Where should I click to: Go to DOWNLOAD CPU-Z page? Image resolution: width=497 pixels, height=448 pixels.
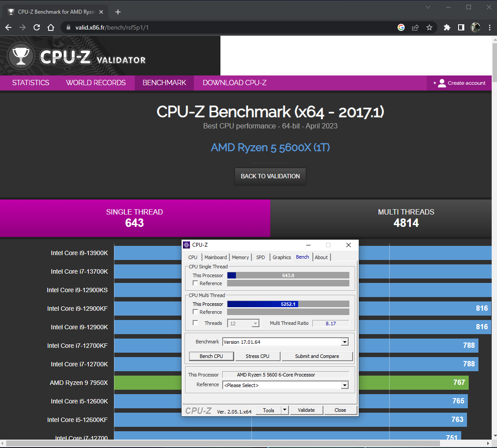[x=235, y=83]
